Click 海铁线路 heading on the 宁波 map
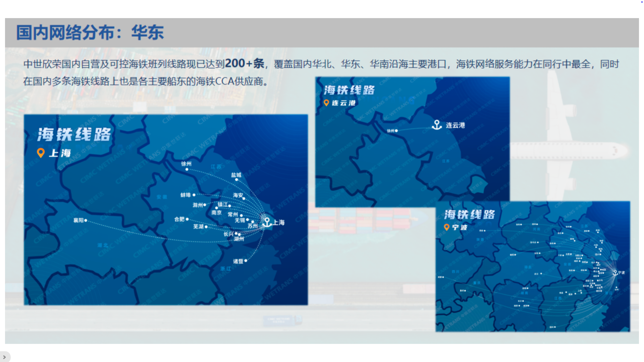This screenshot has height=362, width=644. click(x=469, y=214)
